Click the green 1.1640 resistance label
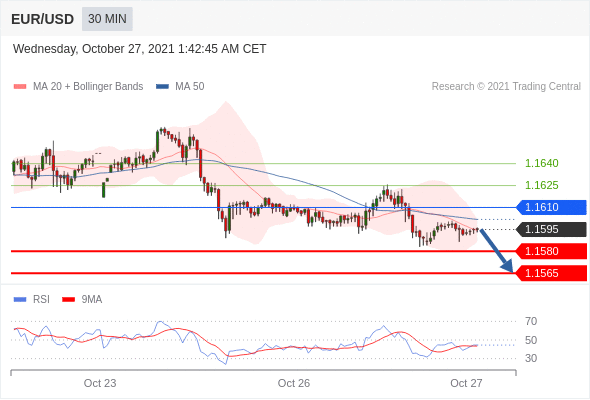 (541, 163)
